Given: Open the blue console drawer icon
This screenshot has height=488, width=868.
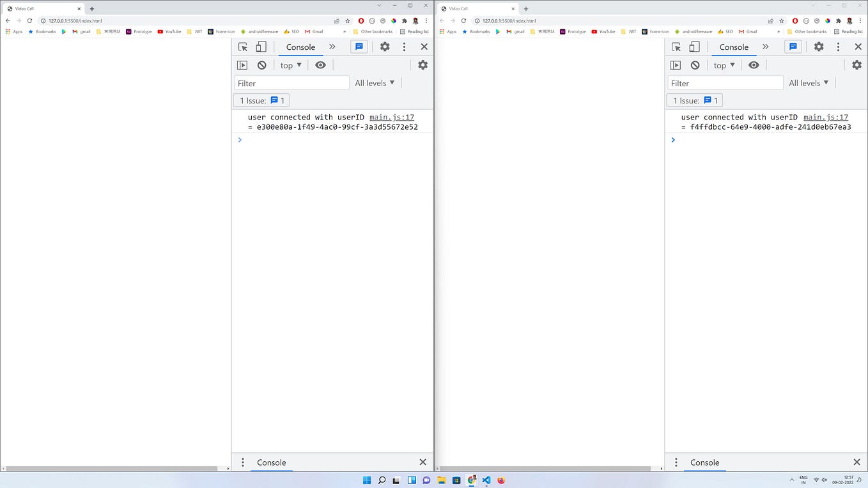Looking at the screenshot, I should coord(359,46).
